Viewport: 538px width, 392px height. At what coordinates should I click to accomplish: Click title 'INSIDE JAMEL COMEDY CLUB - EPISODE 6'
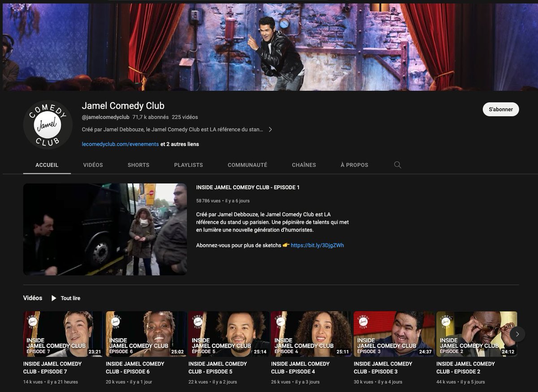[135, 368]
